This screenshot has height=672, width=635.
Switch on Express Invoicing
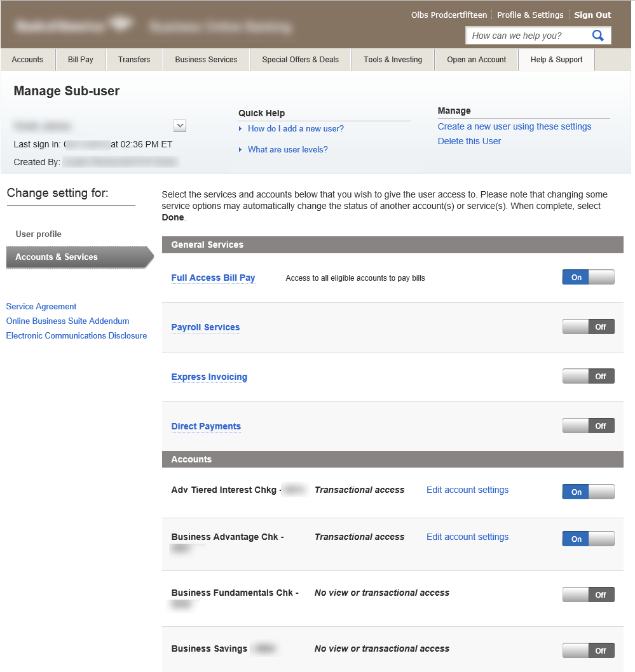pyautogui.click(x=588, y=376)
